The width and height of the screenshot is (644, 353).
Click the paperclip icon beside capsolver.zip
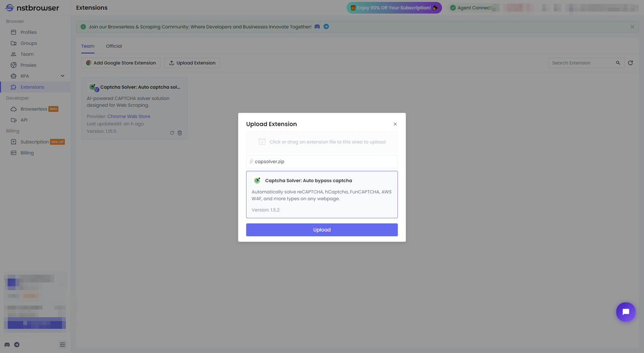pos(252,161)
